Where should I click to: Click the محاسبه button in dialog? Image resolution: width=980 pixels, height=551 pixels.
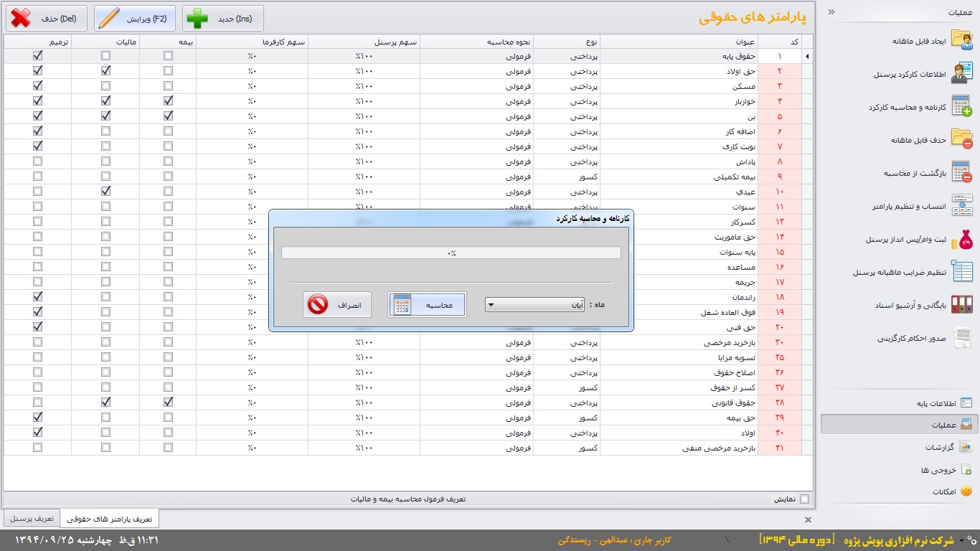tap(427, 305)
